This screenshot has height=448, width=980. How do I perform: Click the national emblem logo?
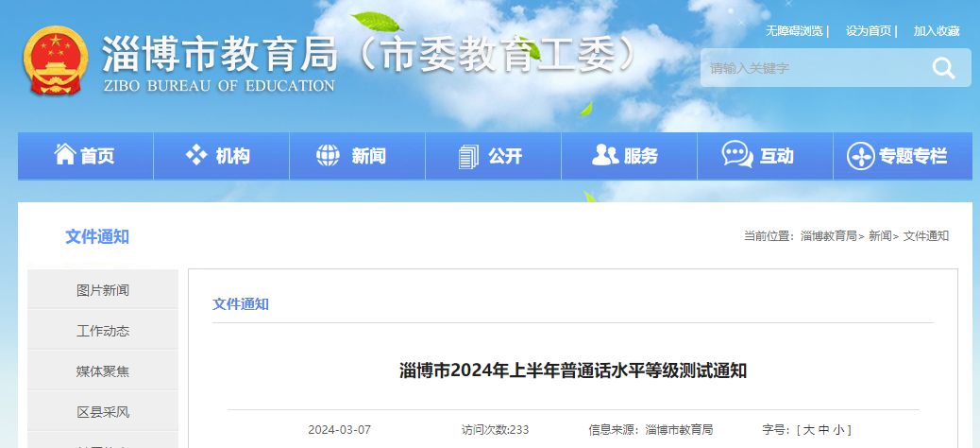pos(56,60)
